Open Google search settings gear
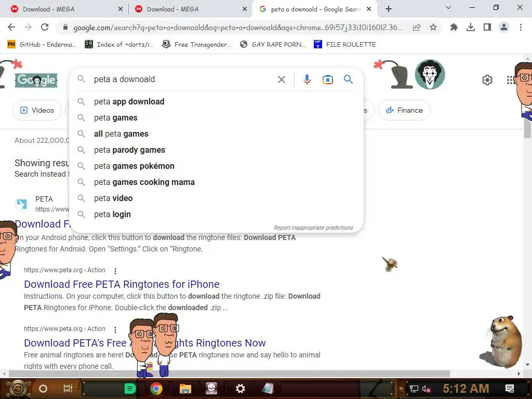Viewport: 532px width, 399px height. pos(487,80)
